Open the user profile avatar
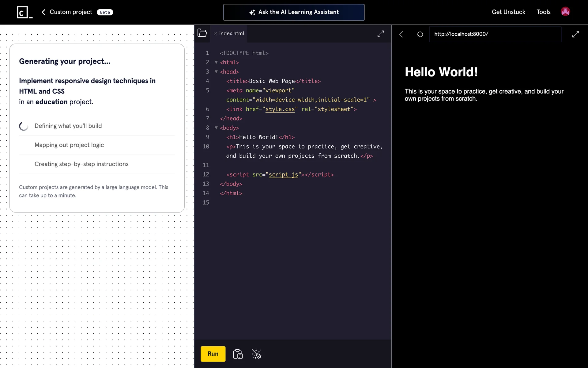 coord(565,12)
